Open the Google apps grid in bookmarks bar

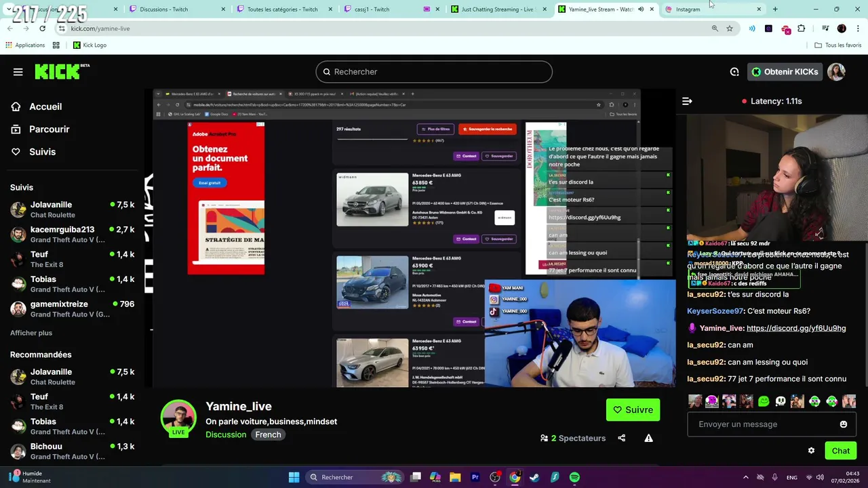click(x=56, y=45)
